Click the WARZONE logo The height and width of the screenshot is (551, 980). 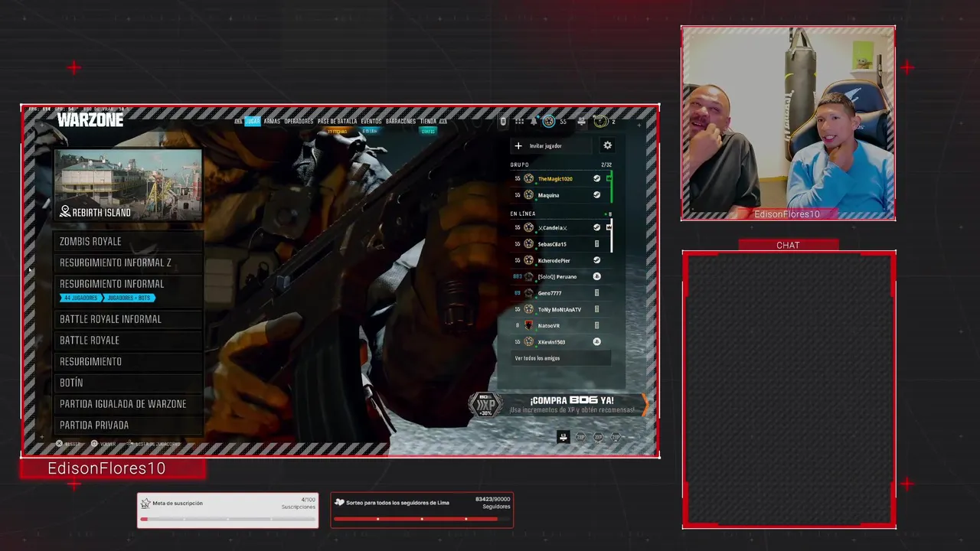point(90,120)
